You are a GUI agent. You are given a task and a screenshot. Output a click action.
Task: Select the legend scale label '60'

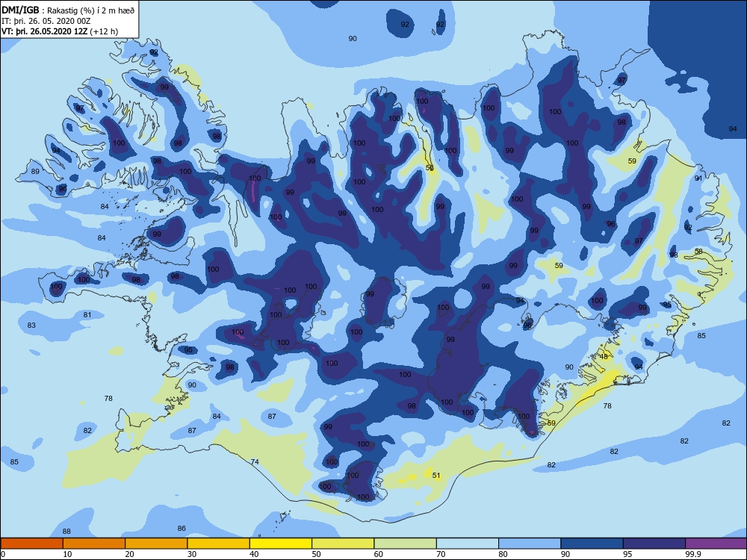coord(379,554)
